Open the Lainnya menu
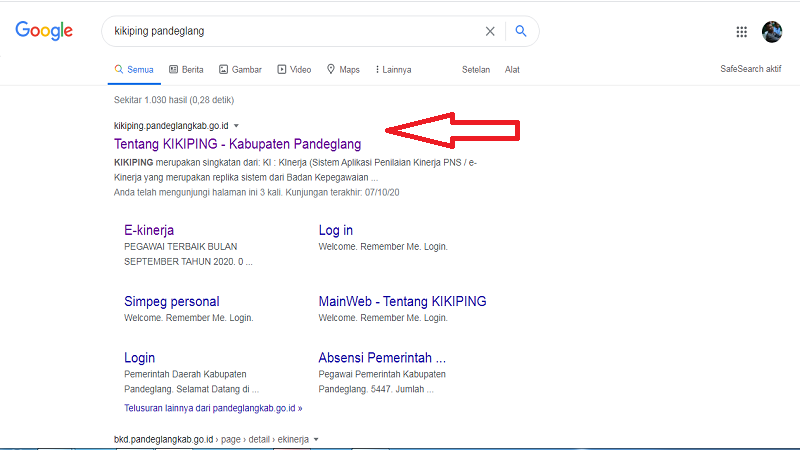800x450 pixels. coord(393,70)
